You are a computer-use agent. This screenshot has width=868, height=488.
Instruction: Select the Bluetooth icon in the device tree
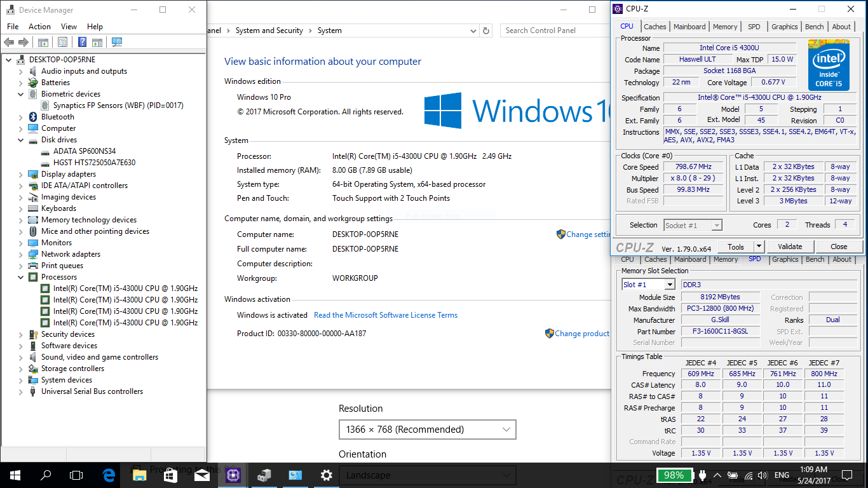tap(33, 117)
